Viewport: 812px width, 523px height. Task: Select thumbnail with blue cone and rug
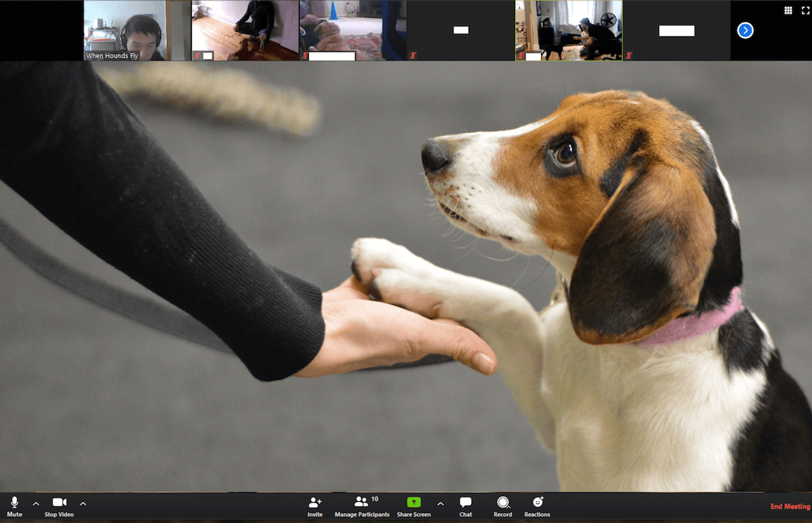353,30
